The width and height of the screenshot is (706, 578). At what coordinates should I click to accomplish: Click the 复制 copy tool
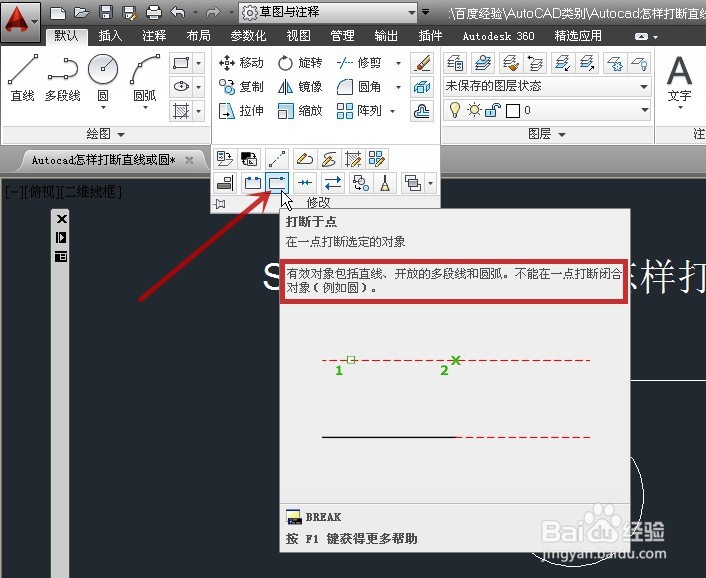(241, 86)
